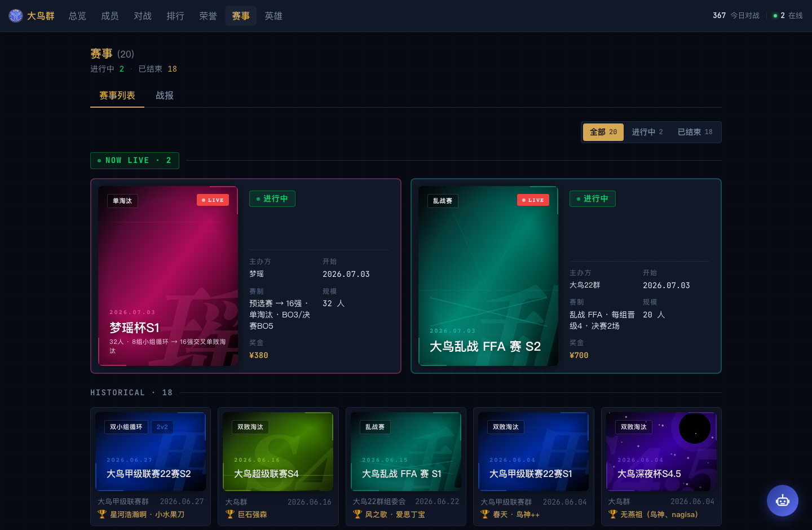Click LIVE badge on 大鸟乱战 S2 poster
Viewport: 812px width, 530px height.
[x=533, y=200]
